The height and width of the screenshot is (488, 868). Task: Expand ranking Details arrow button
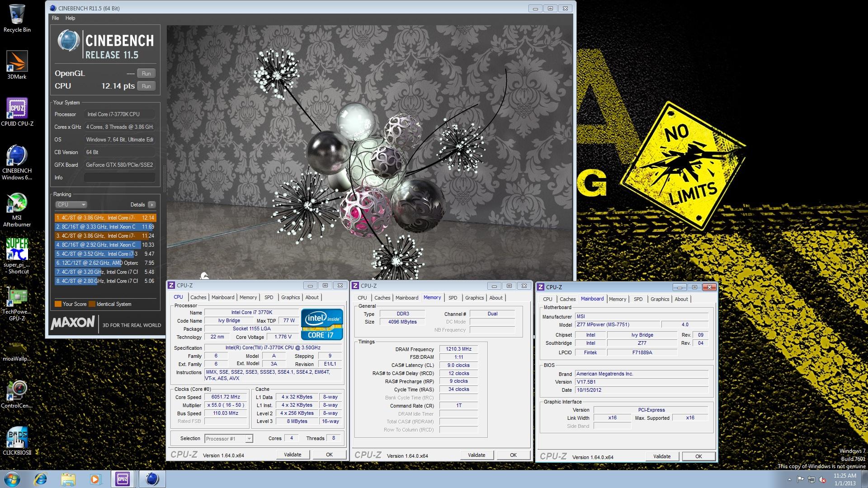pyautogui.click(x=152, y=205)
